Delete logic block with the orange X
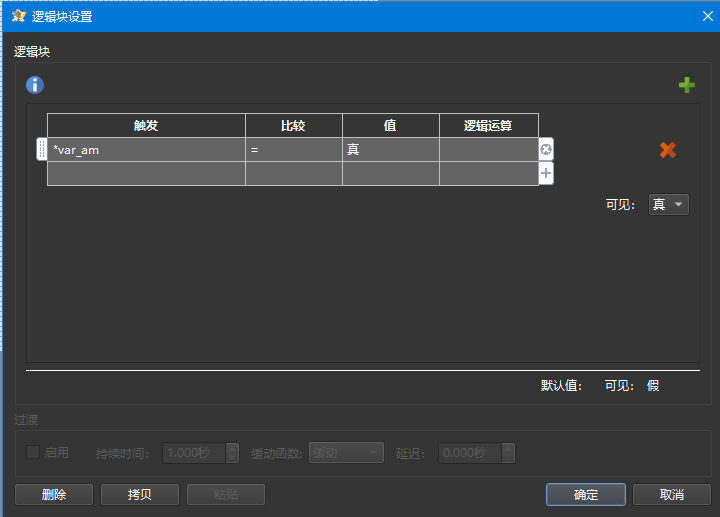 (x=667, y=150)
